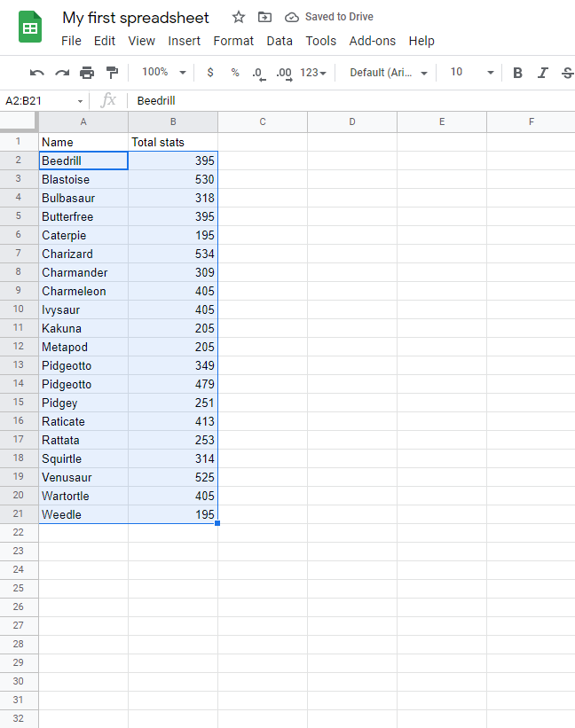575x728 pixels.
Task: Open the Default font family dropdown
Action: click(389, 73)
